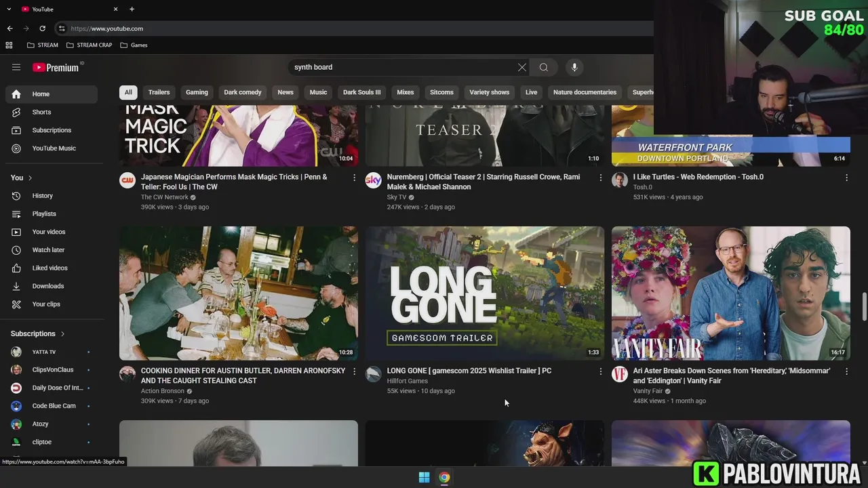
Task: Click the YouTube Premium logo
Action: (x=57, y=67)
